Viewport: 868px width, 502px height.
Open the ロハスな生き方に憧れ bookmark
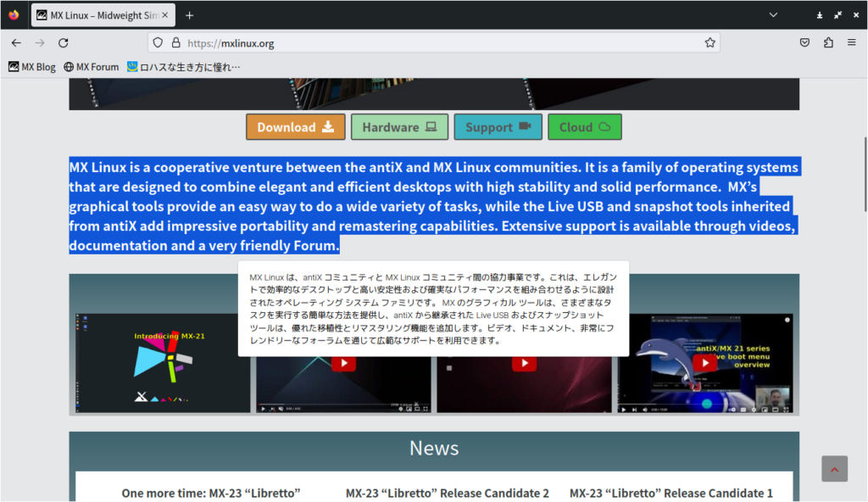183,67
